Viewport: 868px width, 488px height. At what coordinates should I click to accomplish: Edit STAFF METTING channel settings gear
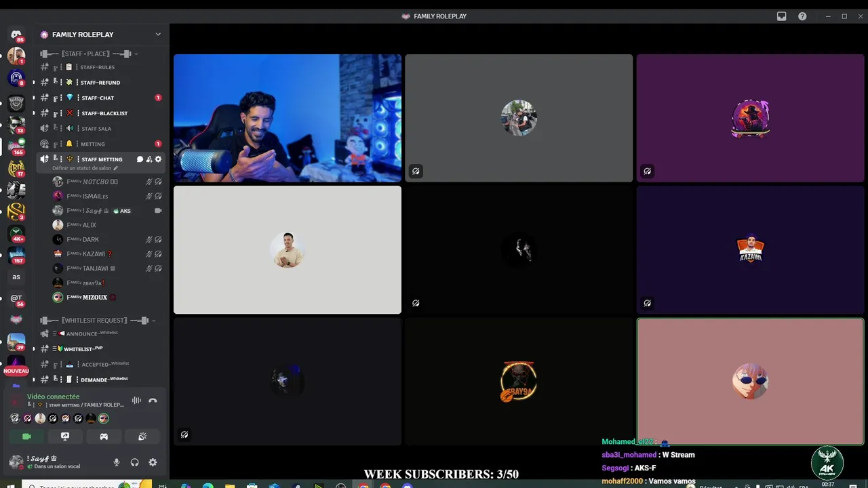158,159
